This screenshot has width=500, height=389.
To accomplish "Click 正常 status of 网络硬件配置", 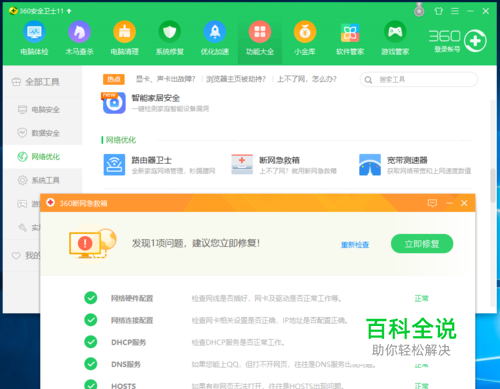I will pos(421,298).
